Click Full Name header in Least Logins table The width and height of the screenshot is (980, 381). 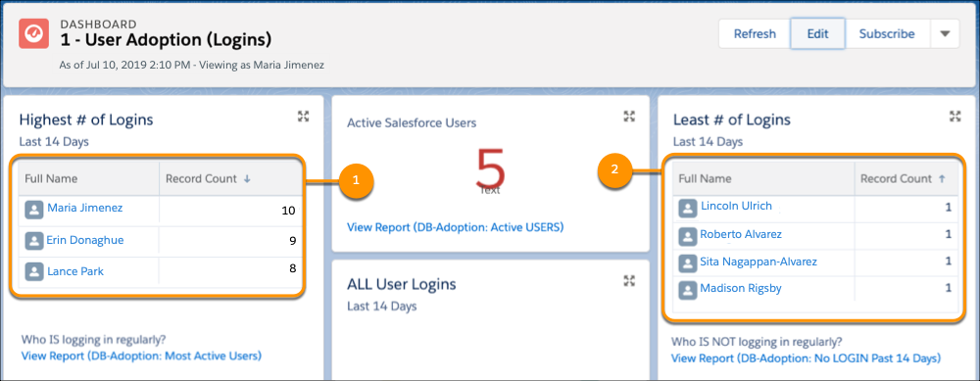pos(705,178)
